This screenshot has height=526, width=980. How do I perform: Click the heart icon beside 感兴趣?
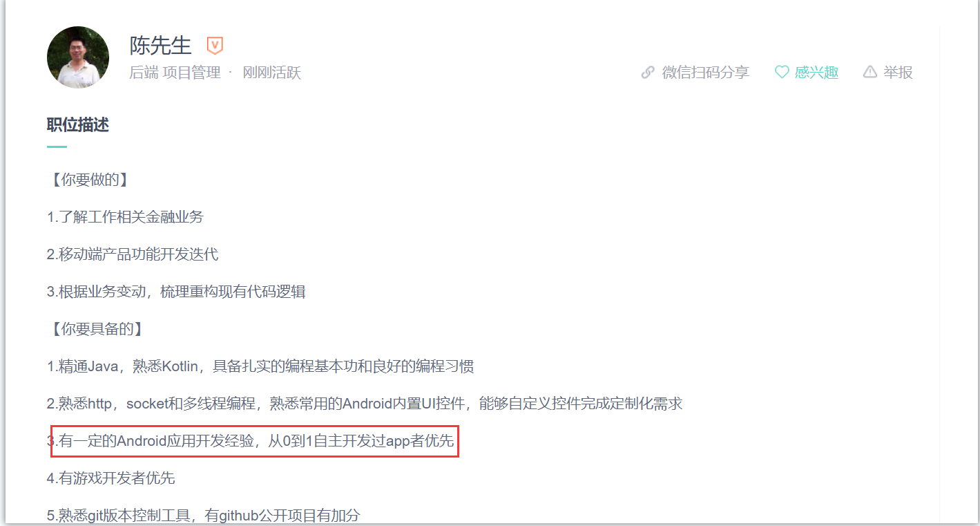coord(782,72)
